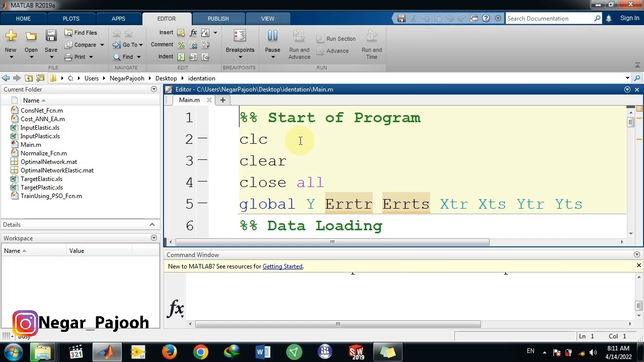Expand the Compare dropdown arrow
The image size is (644, 362).
pos(102,45)
